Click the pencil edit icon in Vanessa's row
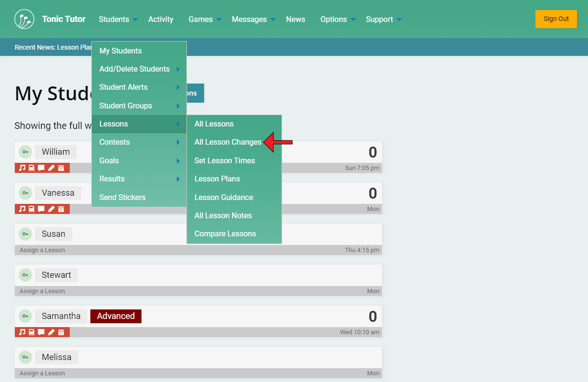588x382 pixels. click(52, 209)
